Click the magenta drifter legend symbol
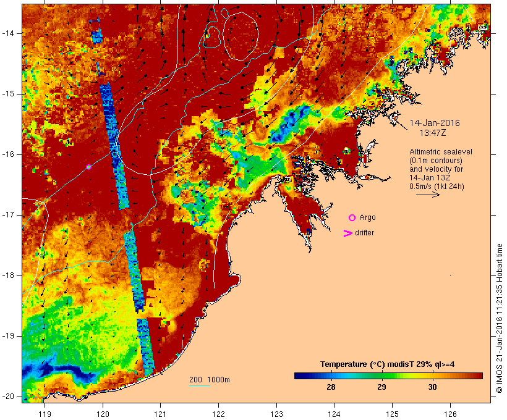Viewport: 507px width, 420px height. (347, 233)
